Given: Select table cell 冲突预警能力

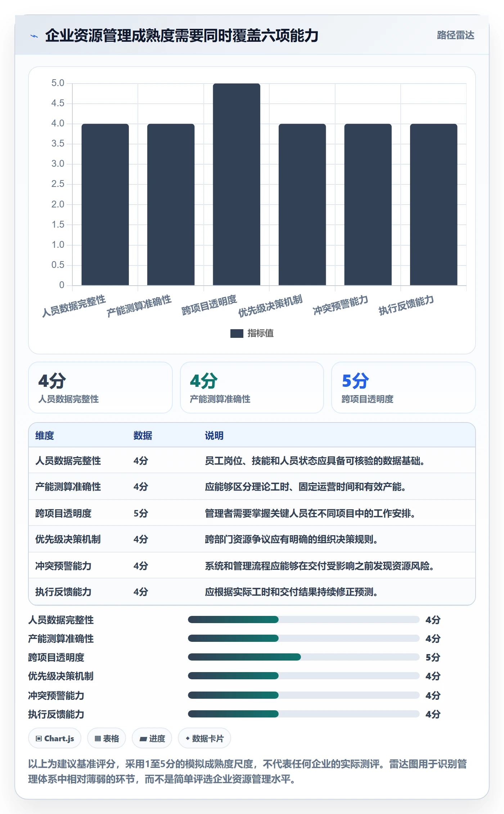Looking at the screenshot, I should (x=63, y=566).
